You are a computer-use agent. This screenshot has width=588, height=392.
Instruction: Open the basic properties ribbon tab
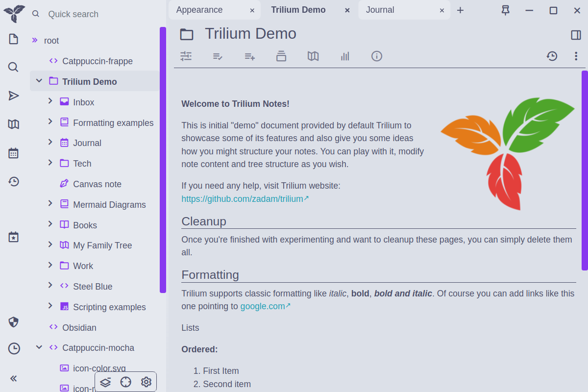tap(186, 56)
